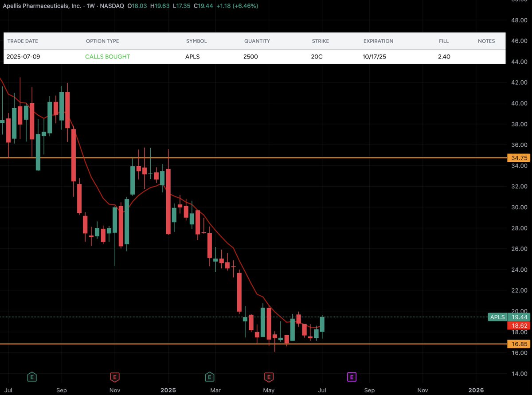Click the FILL column header
The width and height of the screenshot is (532, 395).
click(x=444, y=41)
